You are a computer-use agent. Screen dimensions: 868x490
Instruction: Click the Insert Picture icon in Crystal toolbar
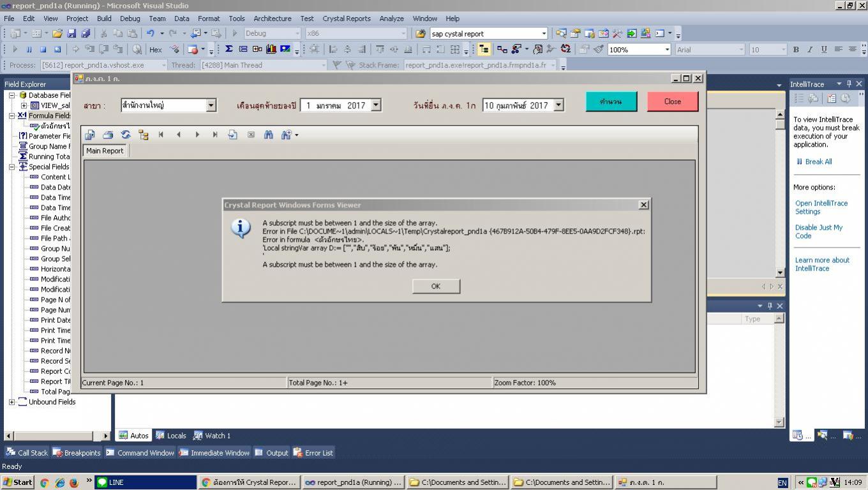click(x=285, y=49)
